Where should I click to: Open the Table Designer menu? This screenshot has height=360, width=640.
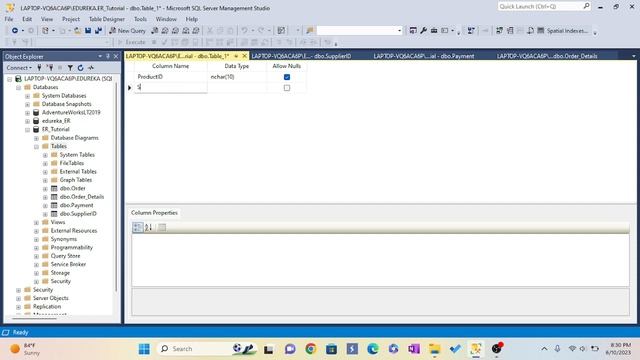click(x=107, y=19)
